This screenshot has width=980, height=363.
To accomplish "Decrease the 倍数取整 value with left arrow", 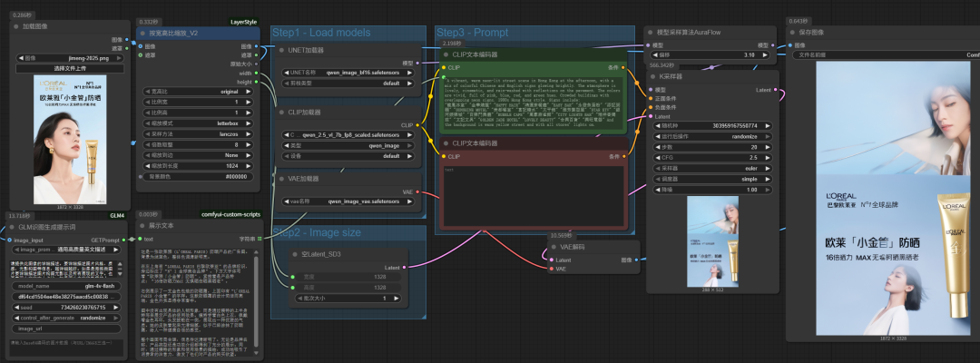I will pyautogui.click(x=147, y=144).
